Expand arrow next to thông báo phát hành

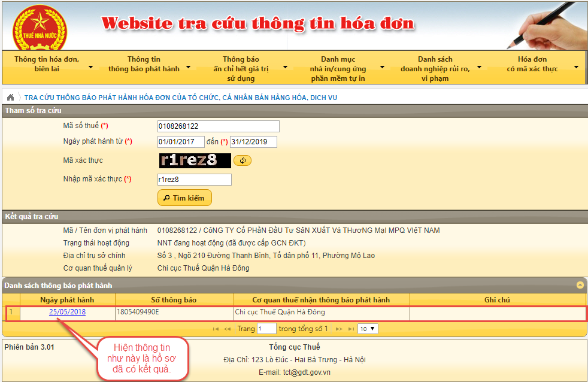click(x=188, y=68)
